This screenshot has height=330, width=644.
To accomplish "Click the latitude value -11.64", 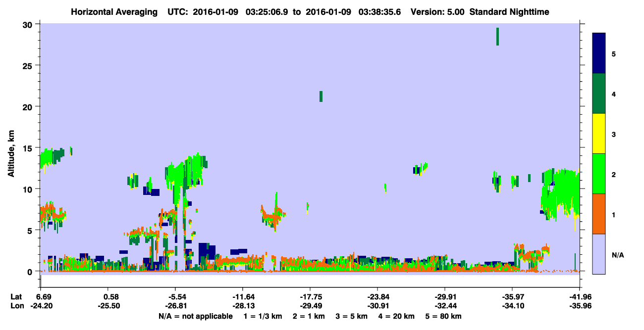I will tap(243, 297).
